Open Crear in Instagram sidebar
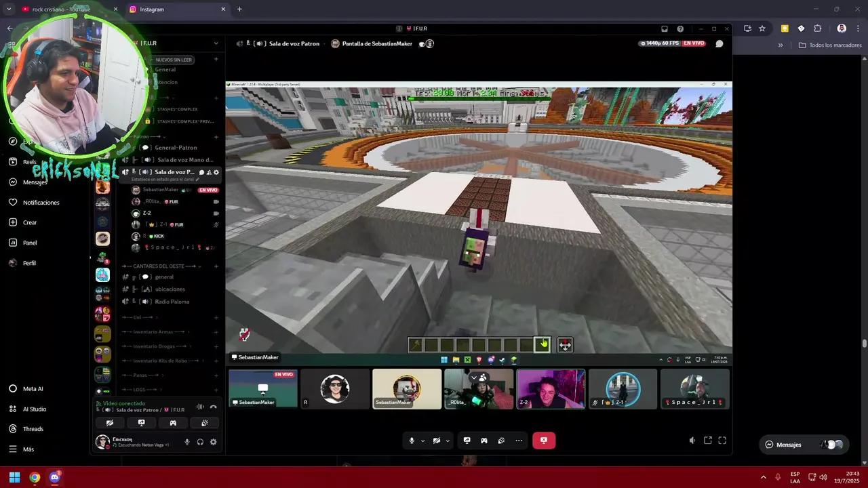 coord(22,222)
